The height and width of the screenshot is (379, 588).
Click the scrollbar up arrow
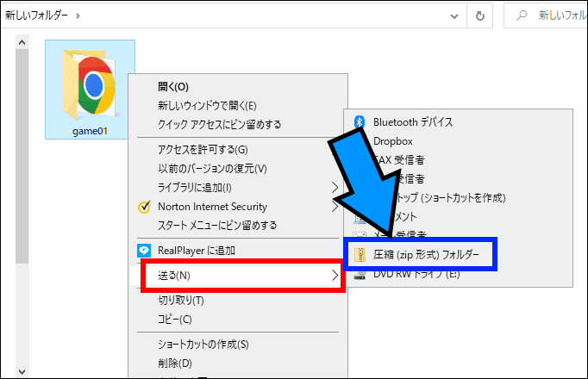pyautogui.click(x=22, y=42)
